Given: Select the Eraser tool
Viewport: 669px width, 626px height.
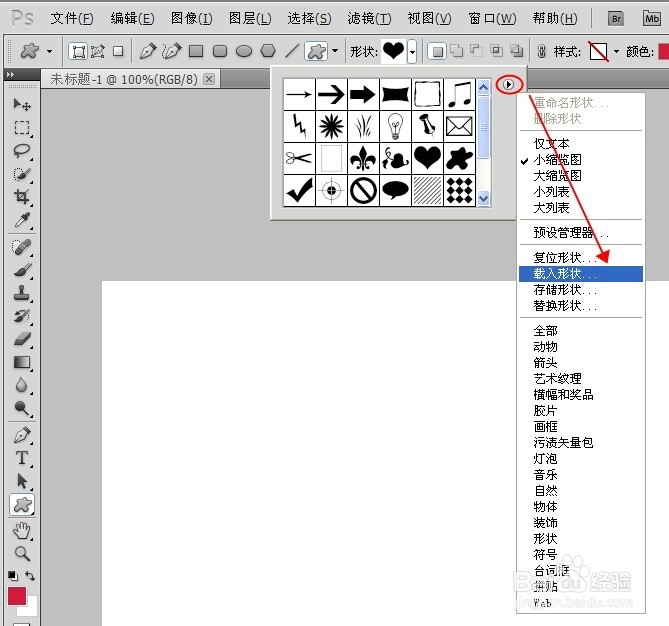Looking at the screenshot, I should pyautogui.click(x=21, y=339).
